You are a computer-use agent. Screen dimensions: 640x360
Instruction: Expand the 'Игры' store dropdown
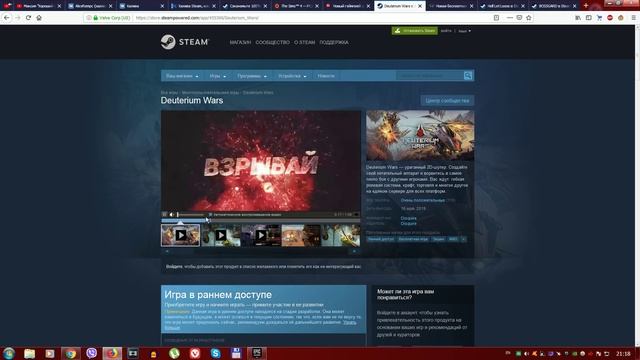(218, 76)
